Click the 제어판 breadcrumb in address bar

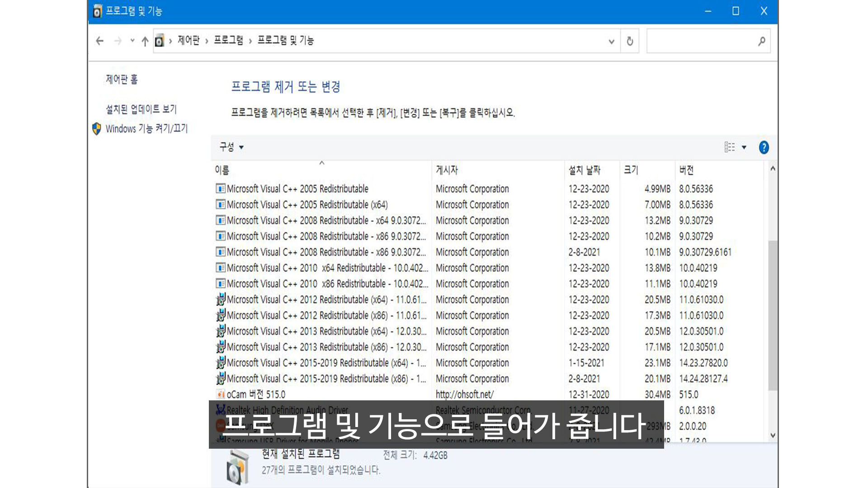click(189, 41)
